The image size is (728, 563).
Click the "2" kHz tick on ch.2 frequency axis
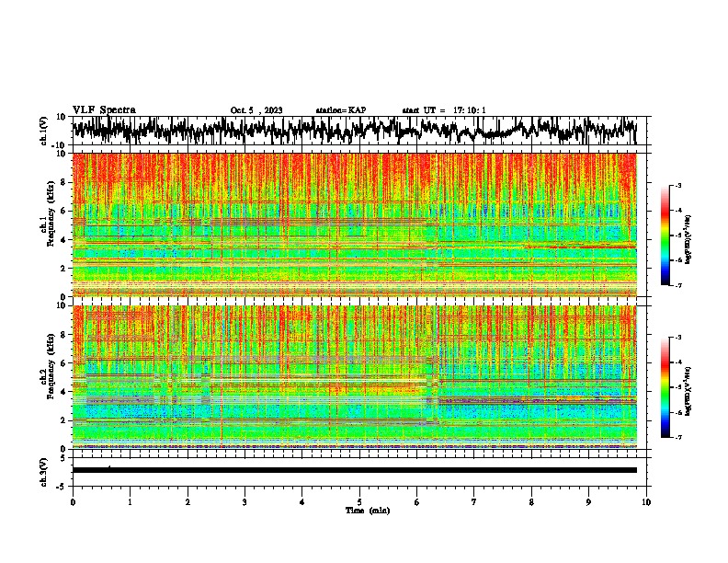63,420
